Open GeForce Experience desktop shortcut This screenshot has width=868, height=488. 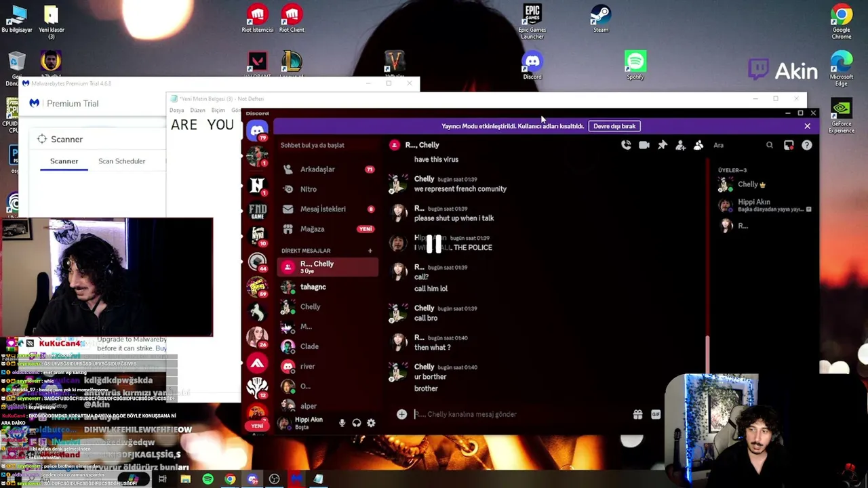pyautogui.click(x=842, y=117)
